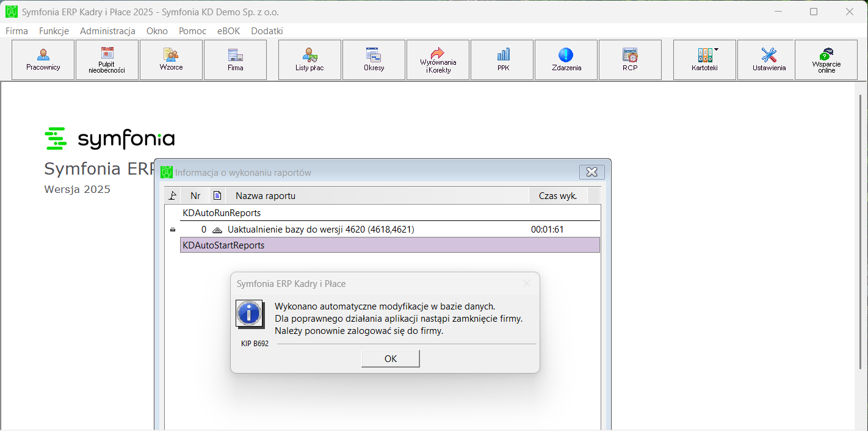Screen dimensions: 868x431
Task: Open Pulpit nieobecności from the toolbar
Action: [107, 60]
